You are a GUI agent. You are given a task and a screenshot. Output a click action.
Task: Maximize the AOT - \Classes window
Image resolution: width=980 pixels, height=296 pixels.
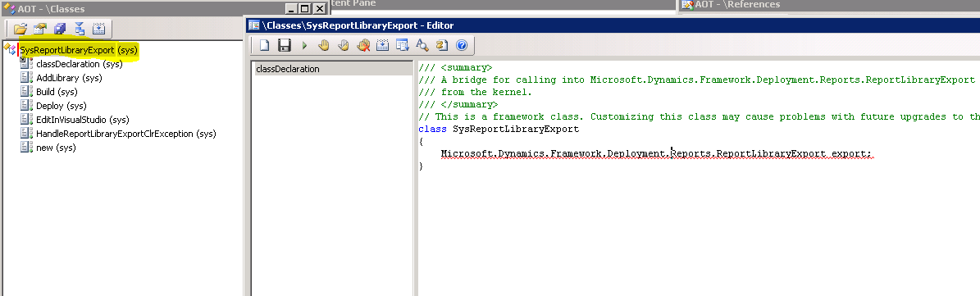[x=305, y=9]
